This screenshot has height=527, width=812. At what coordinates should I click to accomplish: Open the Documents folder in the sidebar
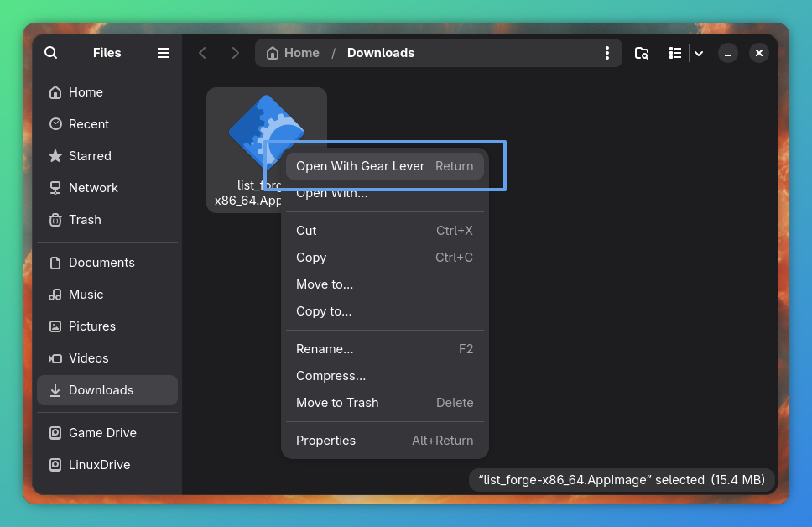(x=107, y=263)
